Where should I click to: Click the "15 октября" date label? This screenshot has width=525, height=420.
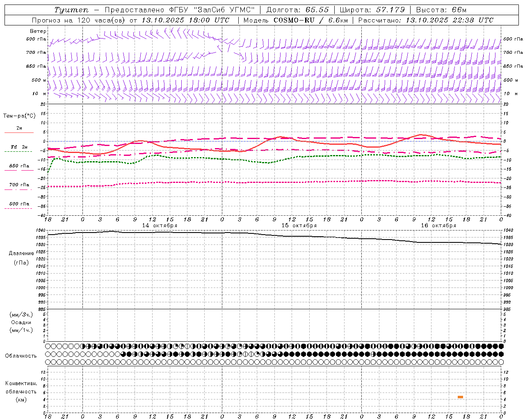[299, 226]
